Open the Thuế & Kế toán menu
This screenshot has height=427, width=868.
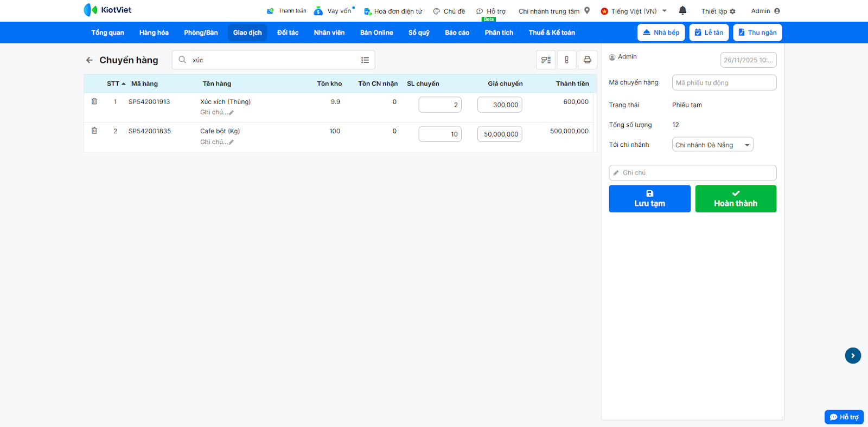click(552, 33)
